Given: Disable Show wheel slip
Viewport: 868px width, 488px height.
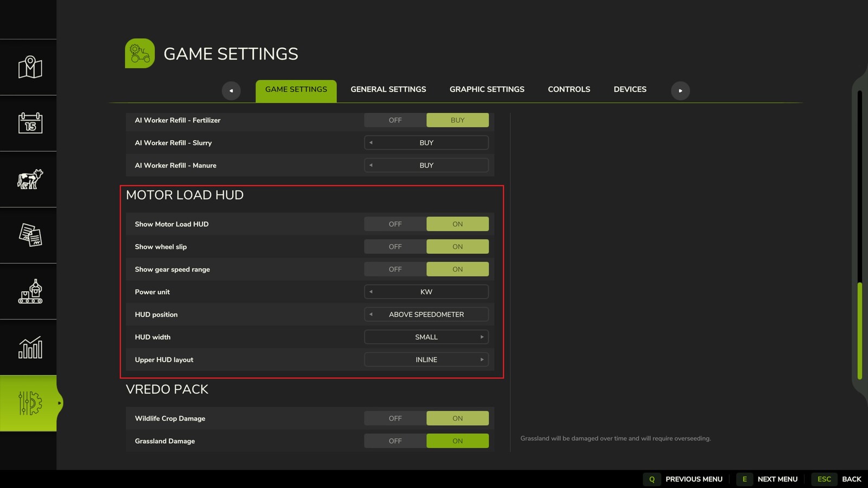Looking at the screenshot, I should point(395,247).
